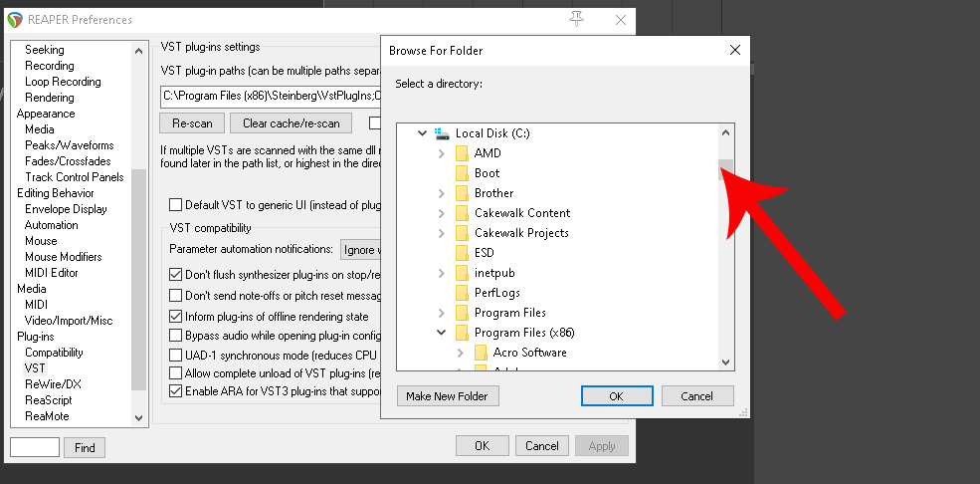Click Make New Folder button
Screen dimensions: 980x484
pyautogui.click(x=447, y=395)
